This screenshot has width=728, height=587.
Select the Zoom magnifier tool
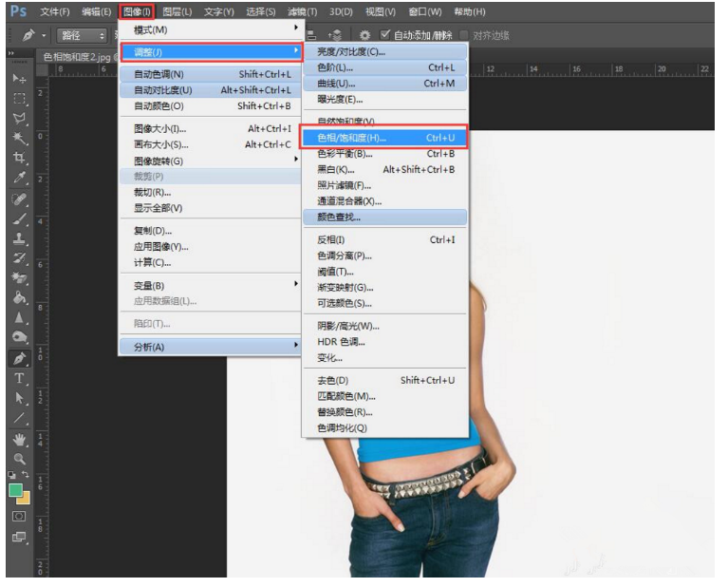(19, 458)
